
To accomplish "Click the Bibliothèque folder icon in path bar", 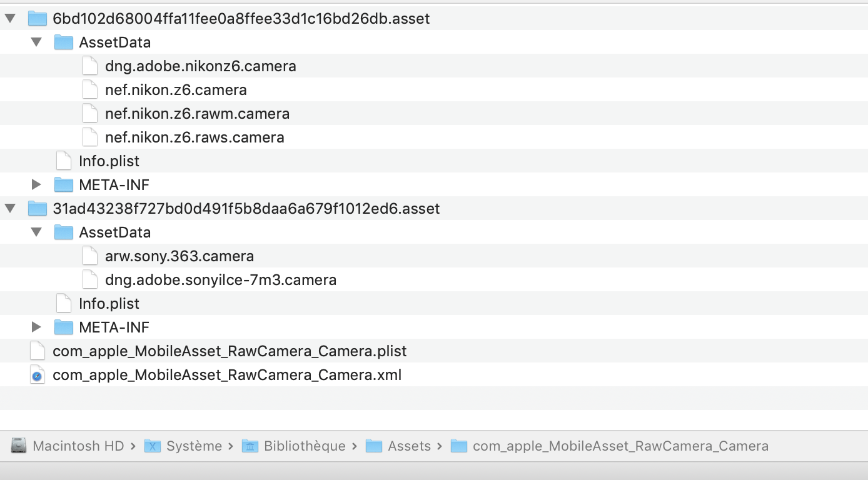I will click(250, 446).
